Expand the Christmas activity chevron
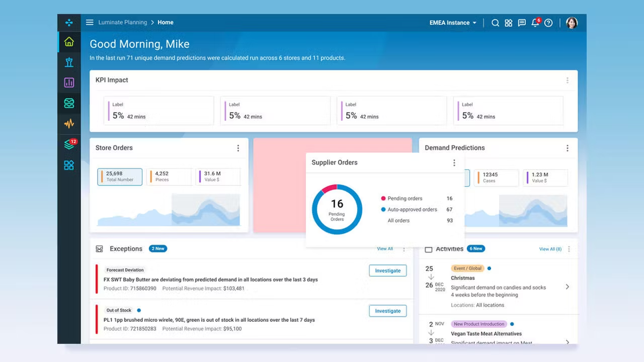This screenshot has width=644, height=362. [x=567, y=287]
